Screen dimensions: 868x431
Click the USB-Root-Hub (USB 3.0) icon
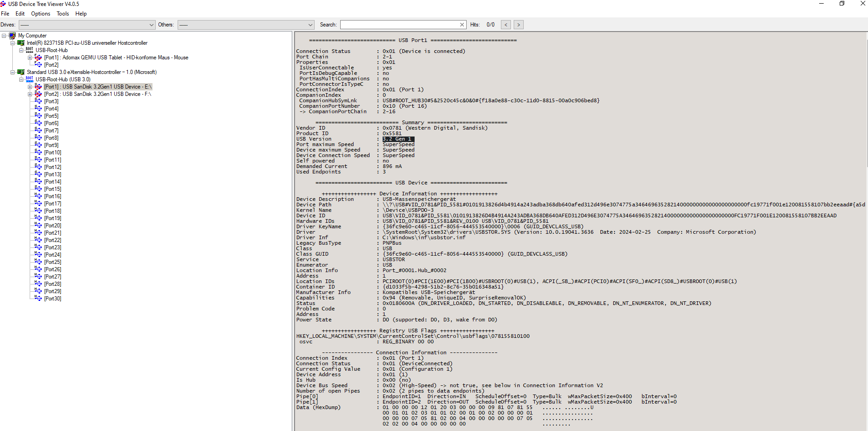[x=30, y=79]
